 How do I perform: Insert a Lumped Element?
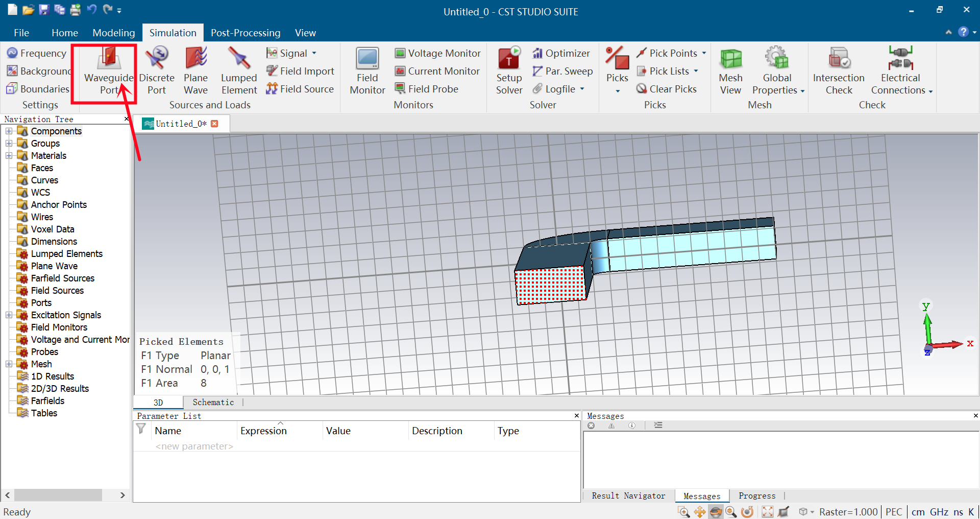coord(239,71)
